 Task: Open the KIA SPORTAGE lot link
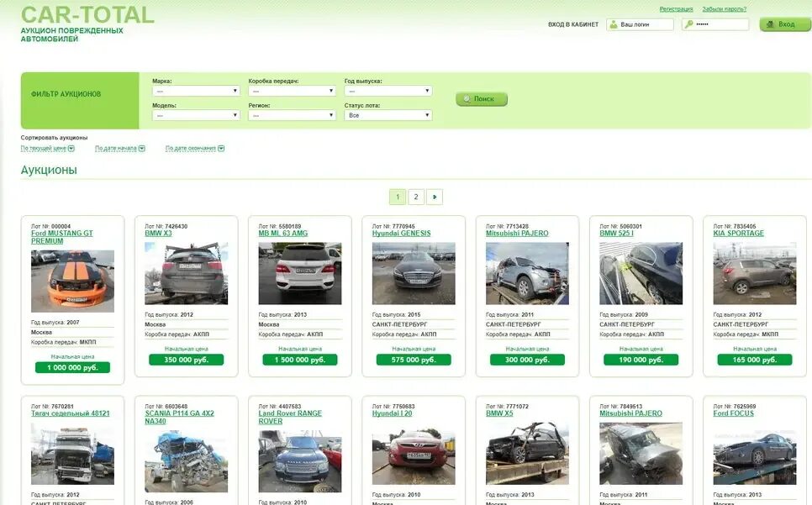pyautogui.click(x=739, y=234)
